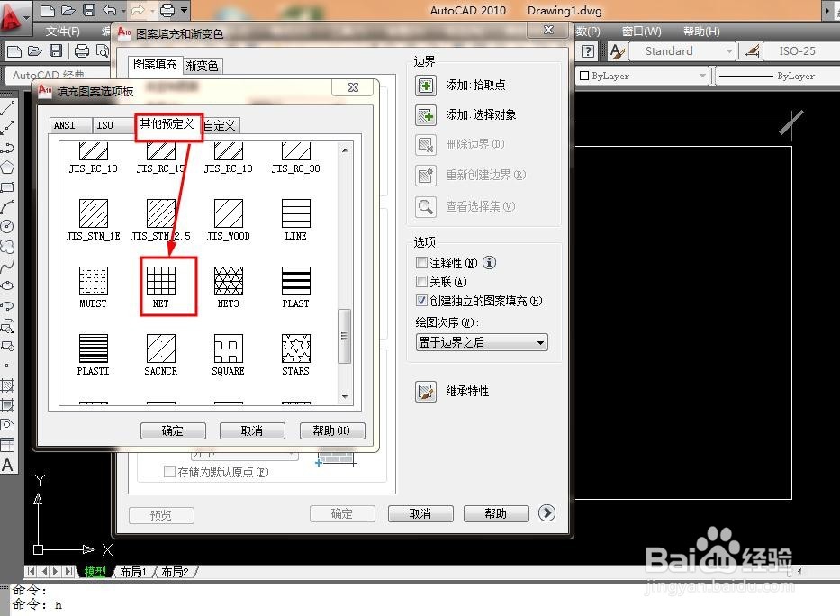Click 帮助 in the hatch dialog
The width and height of the screenshot is (840, 616).
[496, 513]
